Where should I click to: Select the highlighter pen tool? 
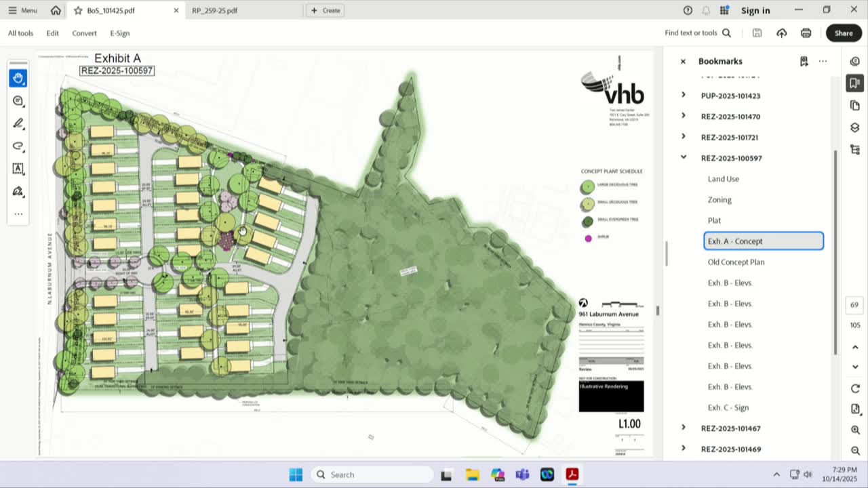(18, 123)
